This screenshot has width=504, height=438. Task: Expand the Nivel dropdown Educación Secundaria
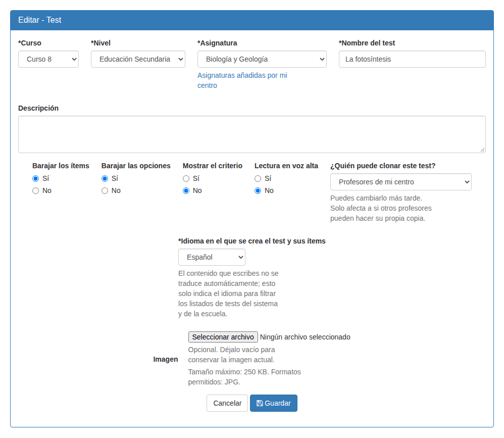pyautogui.click(x=138, y=59)
